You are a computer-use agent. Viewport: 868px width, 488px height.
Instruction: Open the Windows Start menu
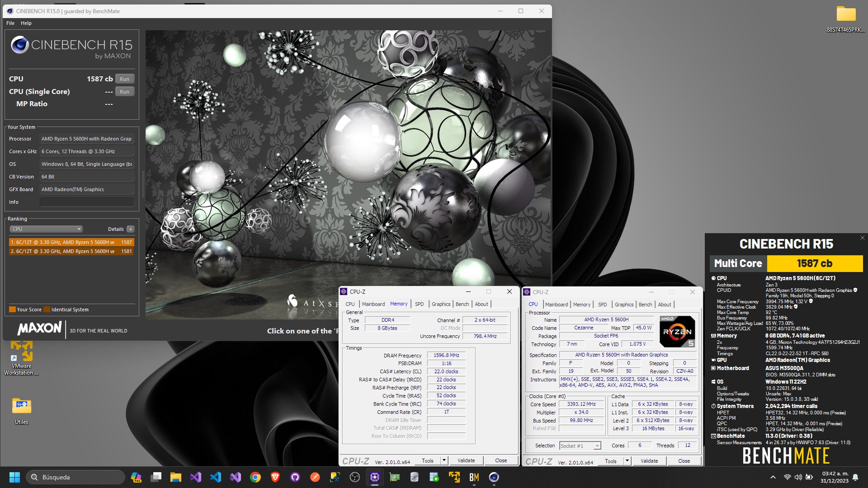click(14, 477)
